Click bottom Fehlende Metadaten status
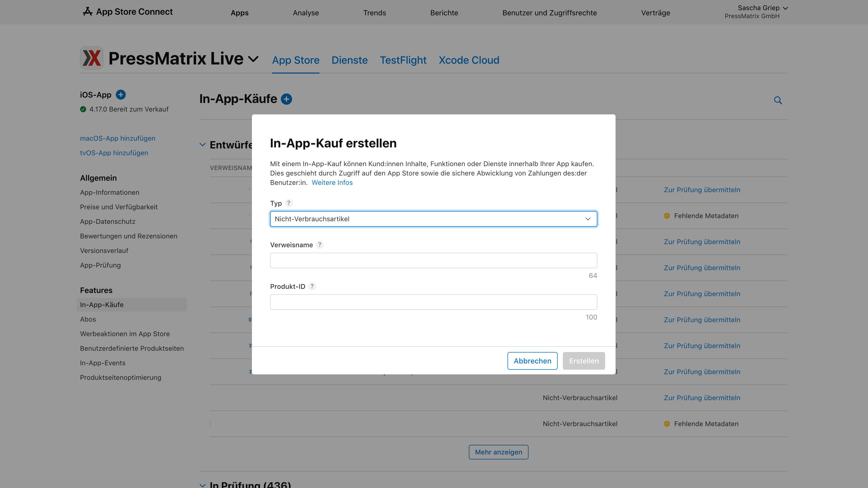The height and width of the screenshot is (488, 868). [x=701, y=424]
